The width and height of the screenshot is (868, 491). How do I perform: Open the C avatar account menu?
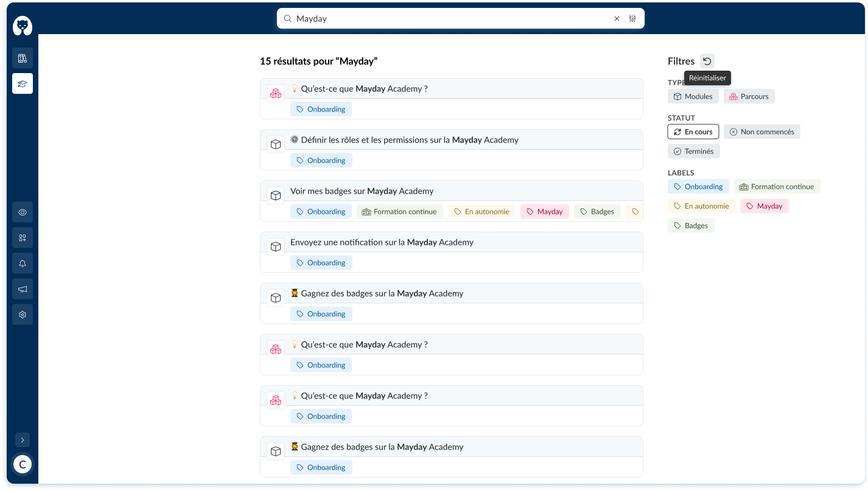(23, 464)
